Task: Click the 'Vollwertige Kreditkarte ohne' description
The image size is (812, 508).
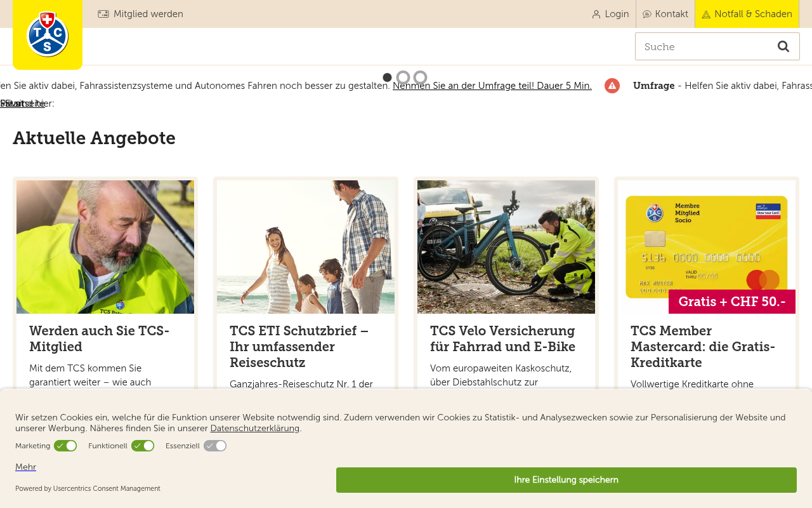Action: [692, 384]
